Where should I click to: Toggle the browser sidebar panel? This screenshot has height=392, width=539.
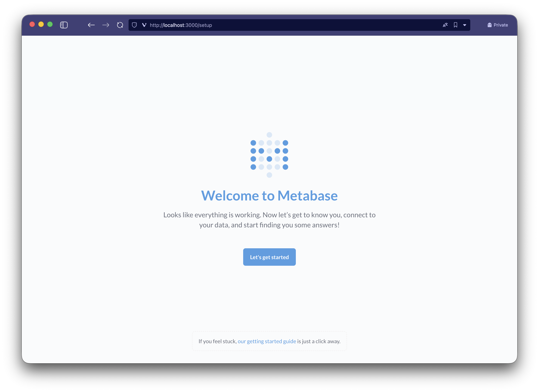tap(64, 25)
